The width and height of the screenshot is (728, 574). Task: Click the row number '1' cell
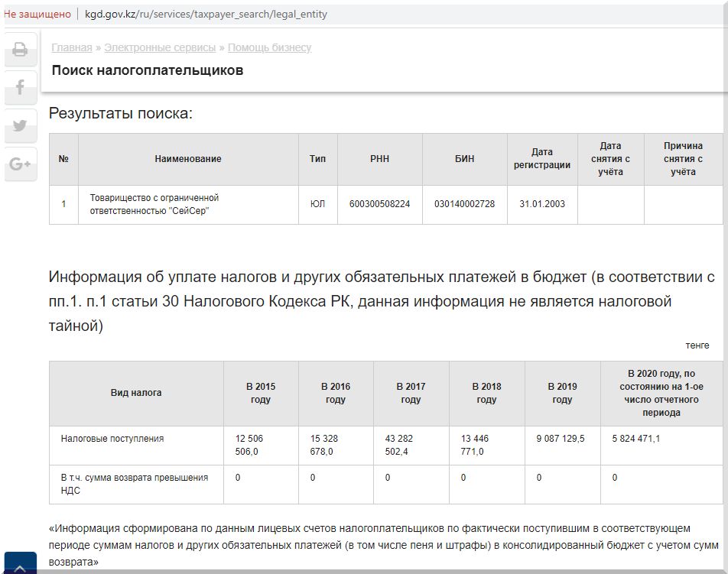[x=63, y=204]
